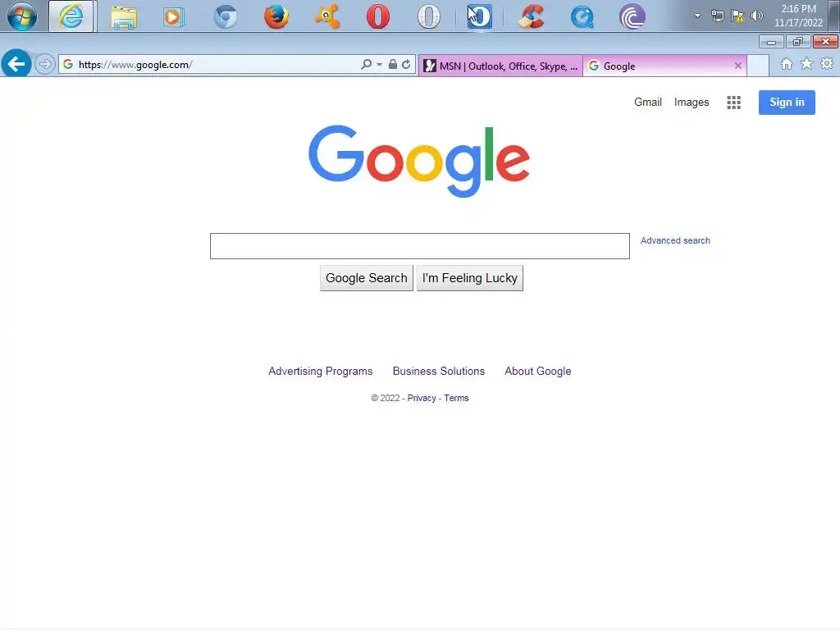The width and height of the screenshot is (840, 630).
Task: Launch CCleaner from the taskbar
Action: click(x=531, y=16)
